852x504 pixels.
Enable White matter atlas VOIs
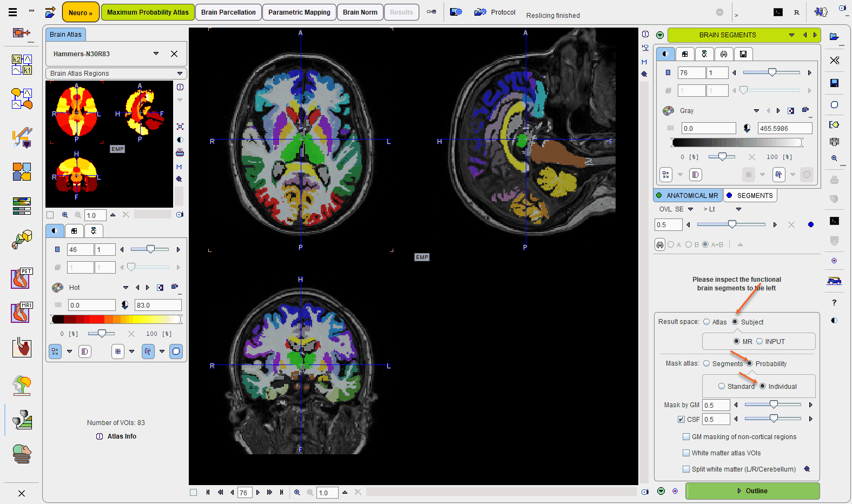point(686,453)
